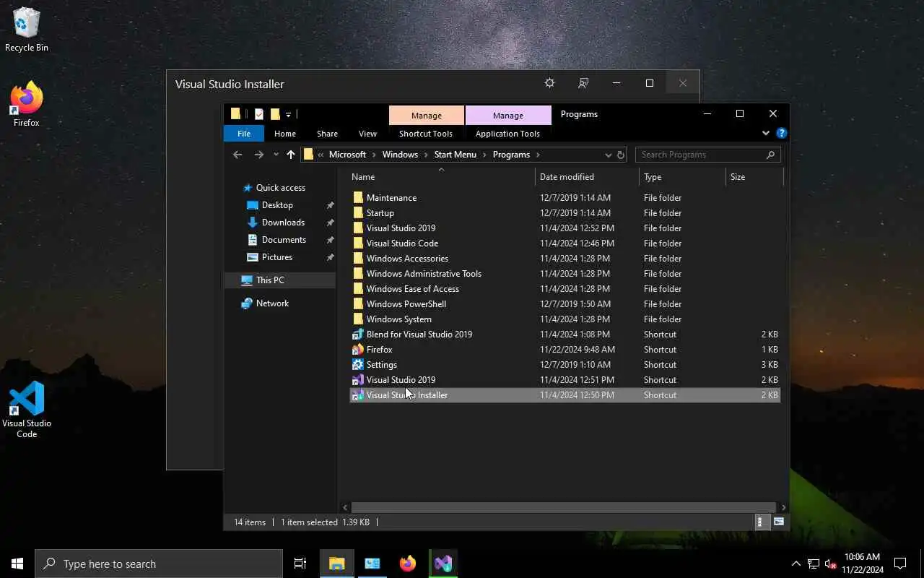Open the Windows Start menu
924x578 pixels.
(17, 564)
